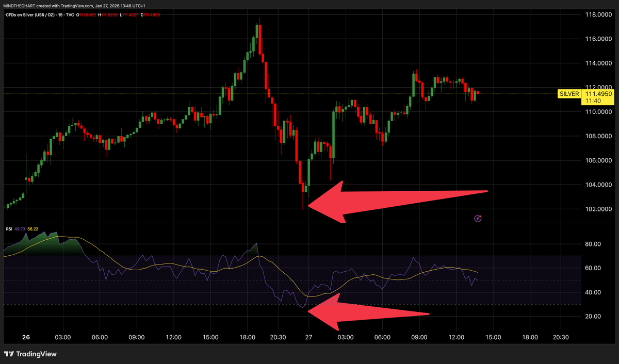This screenshot has height=364, width=619.
Task: Open the 15-minute timeframe selector in legend
Action: click(60, 15)
